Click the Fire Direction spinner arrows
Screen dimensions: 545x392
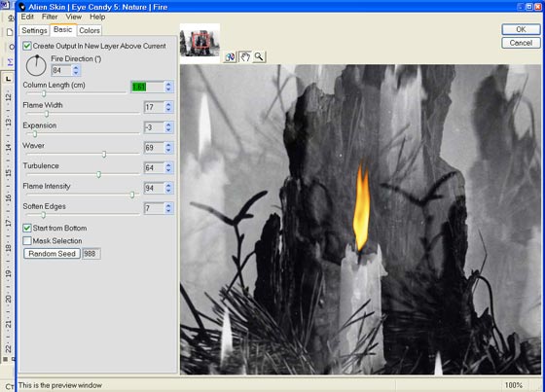pos(76,71)
